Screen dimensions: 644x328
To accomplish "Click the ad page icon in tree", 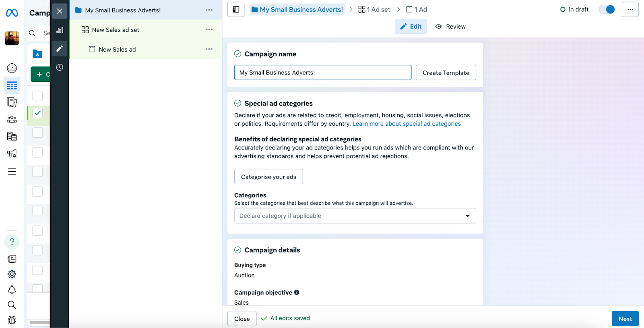I will click(92, 50).
